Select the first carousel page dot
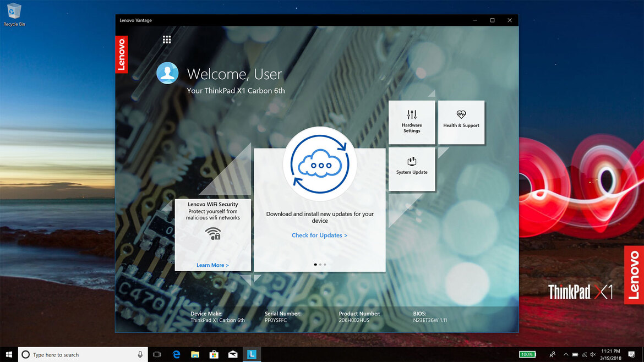Image resolution: width=644 pixels, height=362 pixels. point(315,265)
